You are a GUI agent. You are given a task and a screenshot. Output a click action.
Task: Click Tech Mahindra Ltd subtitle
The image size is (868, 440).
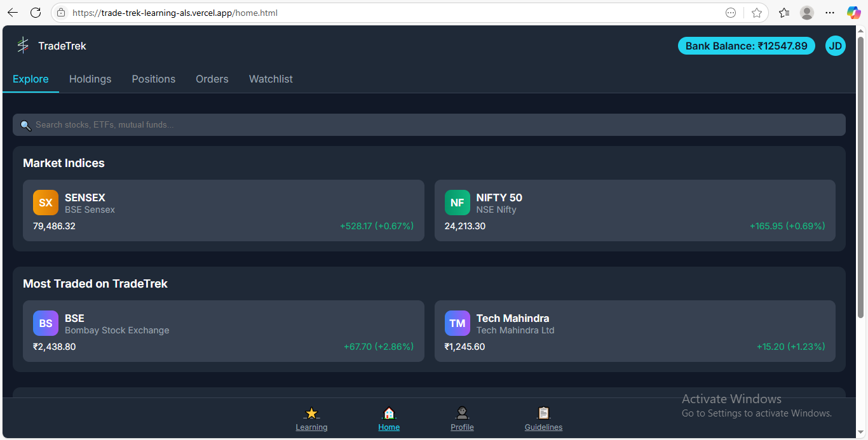point(515,330)
